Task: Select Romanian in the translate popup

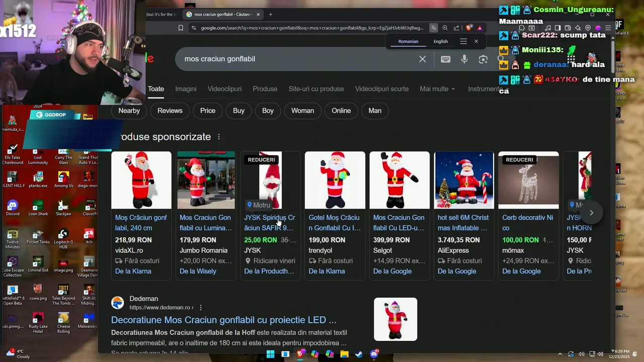Action: pyautogui.click(x=408, y=41)
